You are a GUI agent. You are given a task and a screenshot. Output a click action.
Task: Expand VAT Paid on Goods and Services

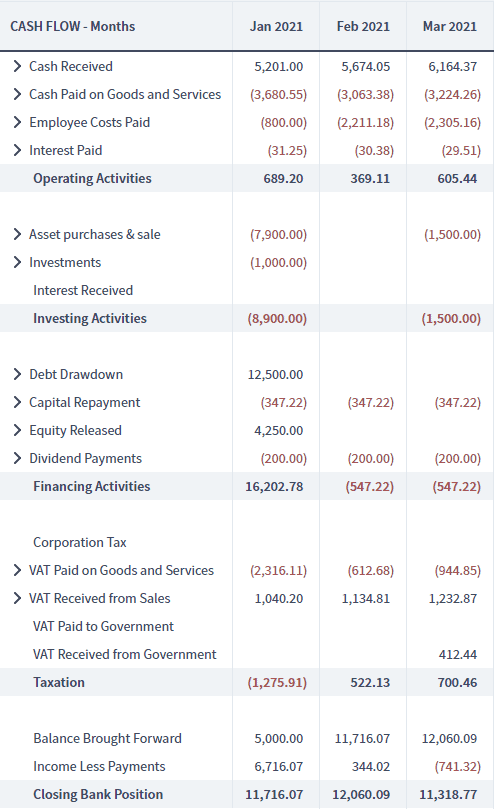coord(17,570)
